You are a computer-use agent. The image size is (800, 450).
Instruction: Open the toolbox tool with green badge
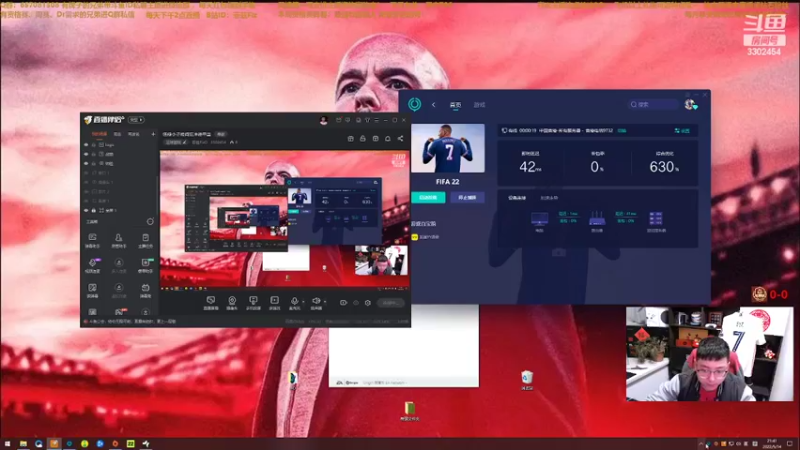145,265
